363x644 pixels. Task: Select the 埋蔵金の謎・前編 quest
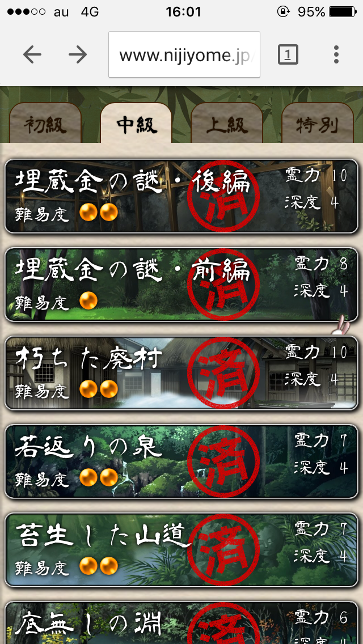coord(181,284)
